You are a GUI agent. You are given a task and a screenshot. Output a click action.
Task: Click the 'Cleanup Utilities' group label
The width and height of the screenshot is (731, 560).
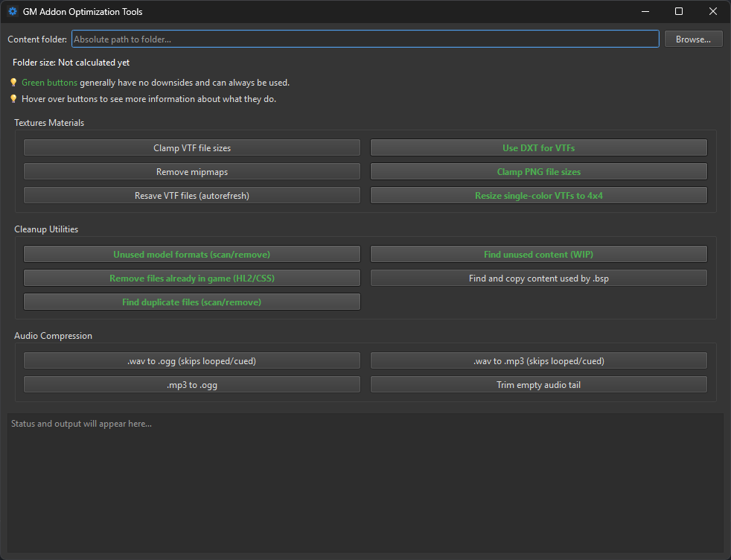tap(46, 229)
